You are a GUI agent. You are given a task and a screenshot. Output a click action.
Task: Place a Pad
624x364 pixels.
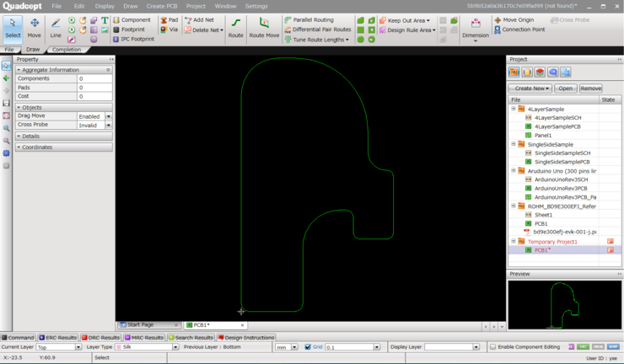(169, 20)
